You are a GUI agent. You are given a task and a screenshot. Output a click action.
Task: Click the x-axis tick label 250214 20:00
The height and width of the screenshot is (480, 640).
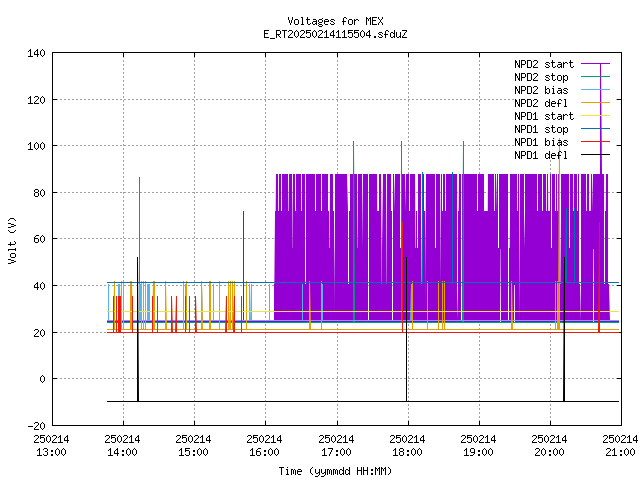tap(549, 446)
